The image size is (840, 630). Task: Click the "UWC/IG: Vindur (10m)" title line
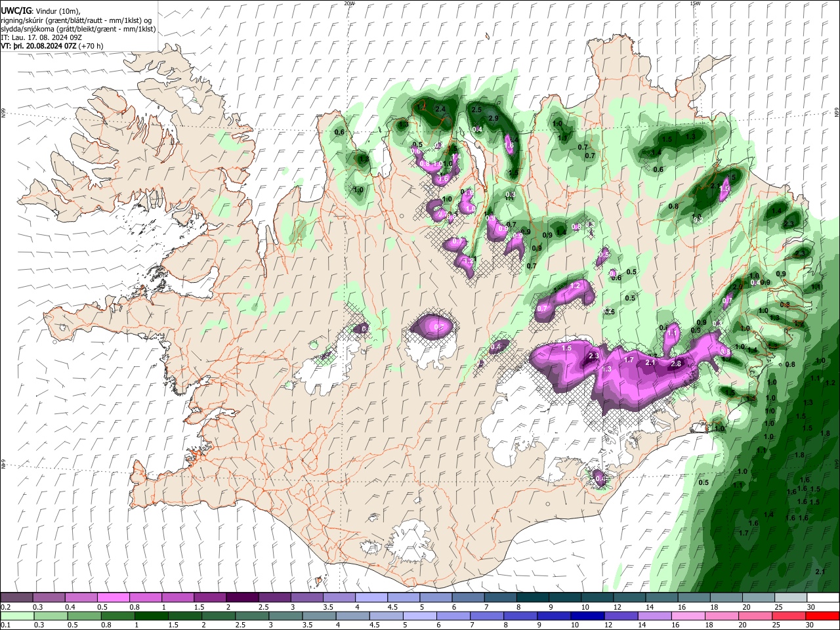pyautogui.click(x=41, y=11)
